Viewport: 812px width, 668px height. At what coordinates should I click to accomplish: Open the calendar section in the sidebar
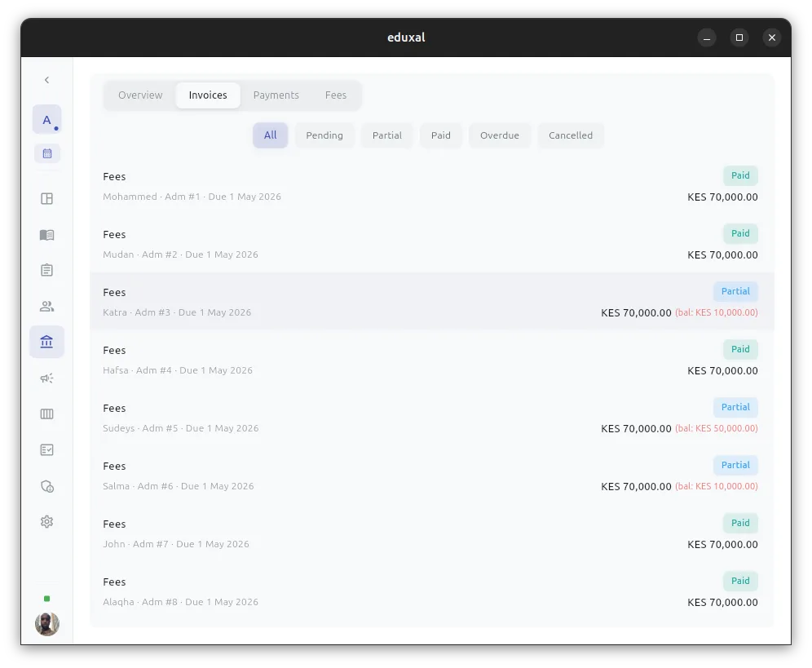[x=46, y=153]
